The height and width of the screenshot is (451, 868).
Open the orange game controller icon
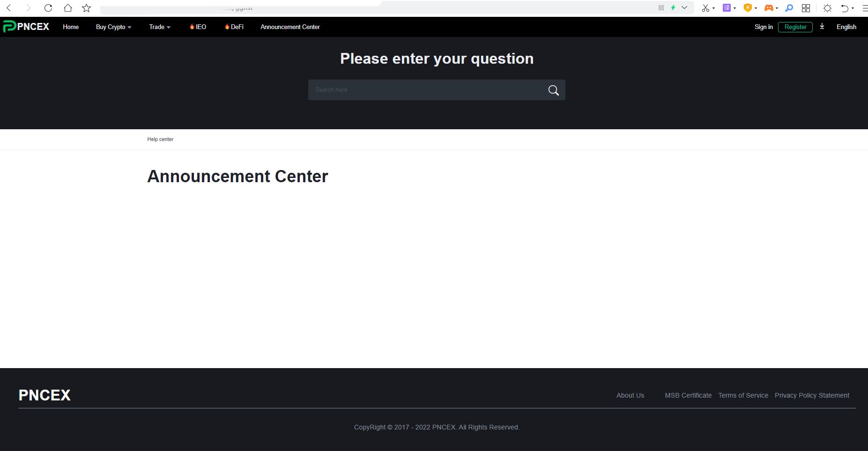coord(768,8)
